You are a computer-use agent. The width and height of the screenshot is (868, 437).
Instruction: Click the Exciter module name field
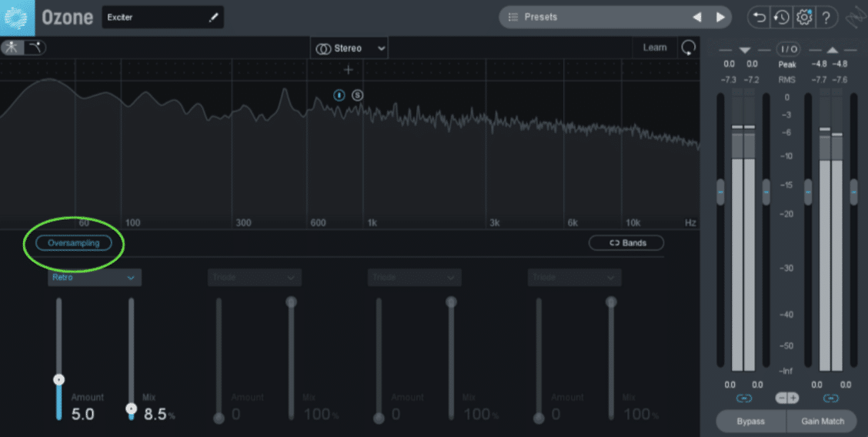pos(163,18)
